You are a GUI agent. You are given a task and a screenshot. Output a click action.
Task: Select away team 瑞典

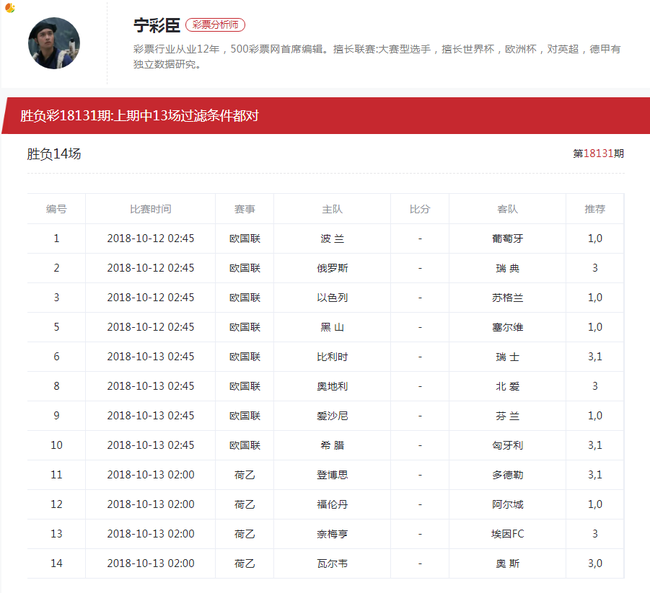coord(507,268)
